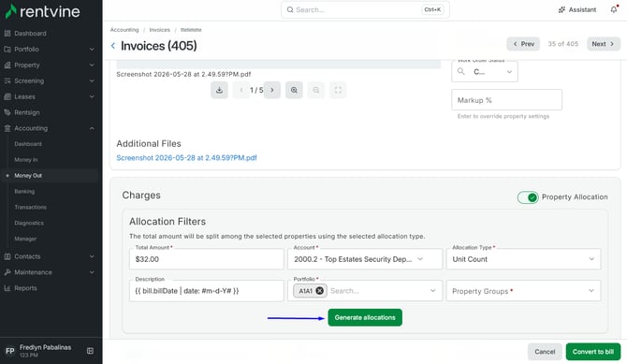The height and width of the screenshot is (364, 627).
Task: Click the Description field
Action: pos(206,291)
